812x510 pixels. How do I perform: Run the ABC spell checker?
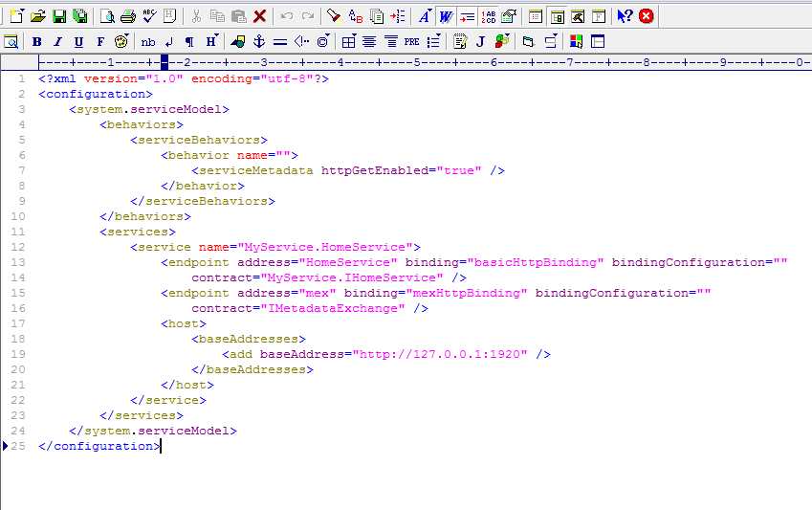point(149,16)
